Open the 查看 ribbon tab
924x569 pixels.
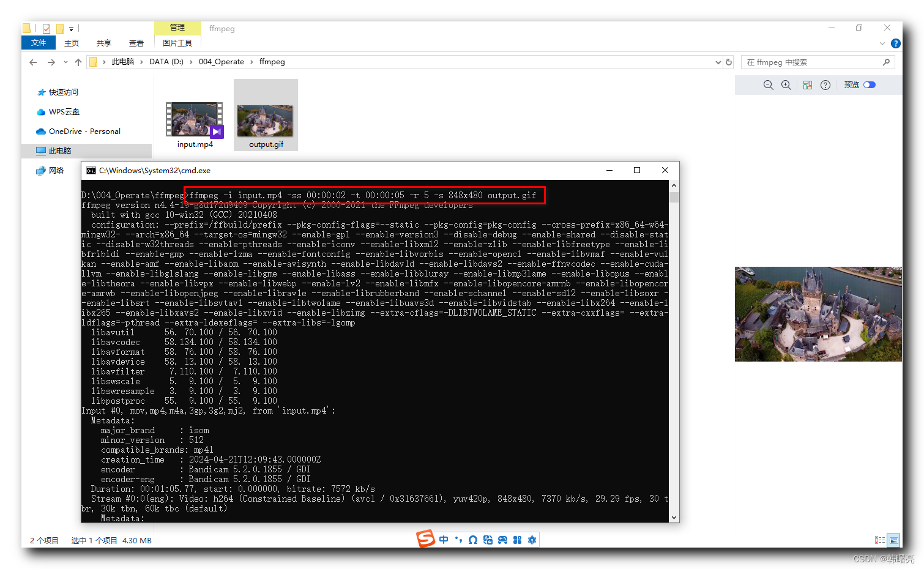pos(136,43)
